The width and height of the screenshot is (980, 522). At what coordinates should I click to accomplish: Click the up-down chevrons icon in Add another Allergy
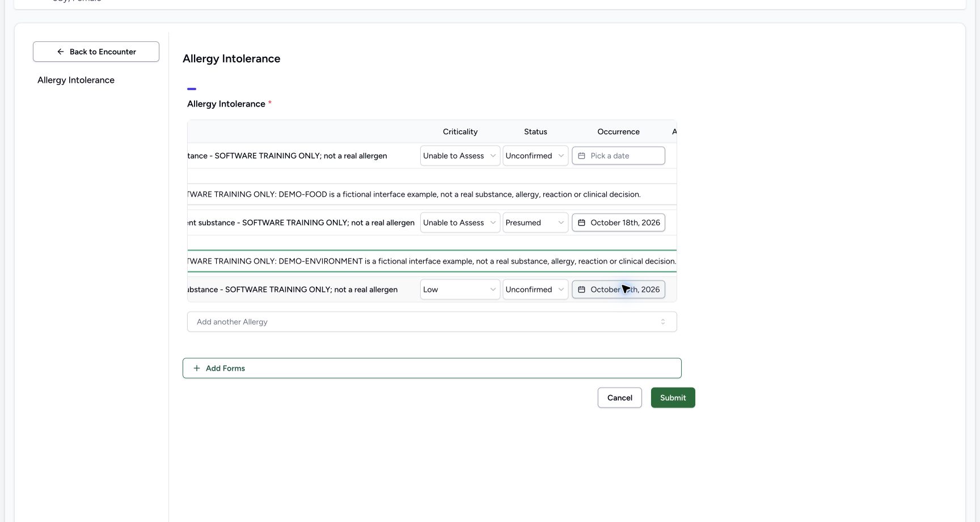point(662,322)
